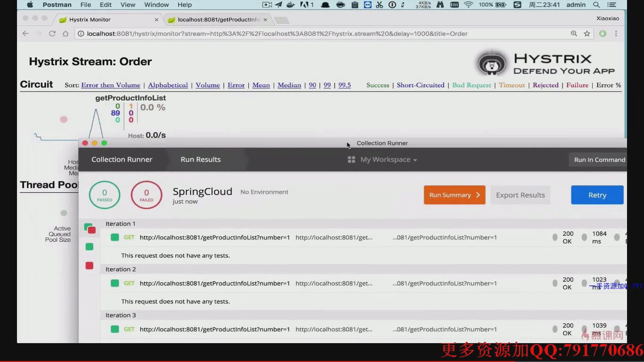Click the No Environment label
This screenshot has height=362, width=644.
click(264, 192)
